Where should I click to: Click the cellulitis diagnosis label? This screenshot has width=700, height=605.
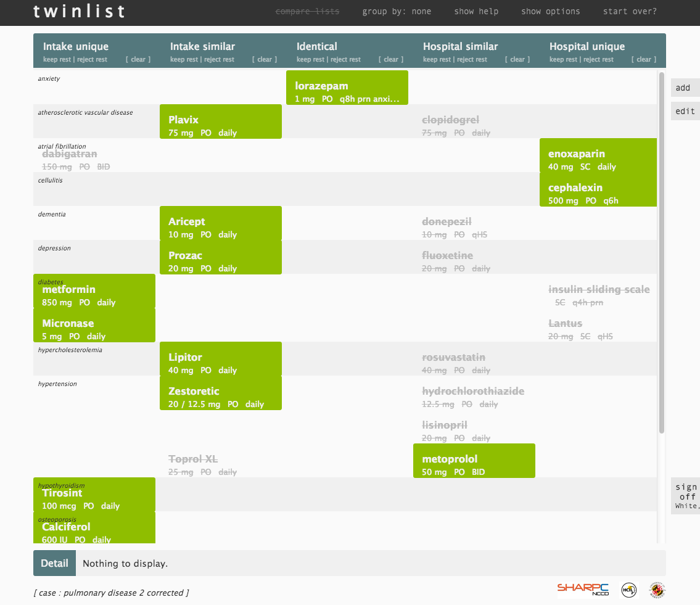pos(50,180)
